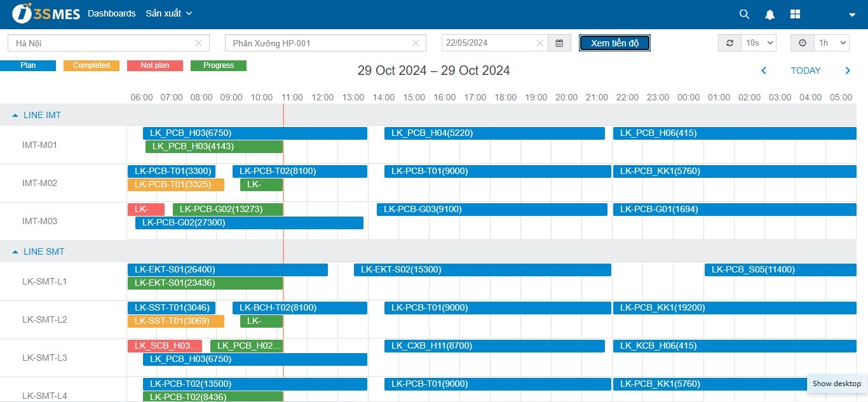The width and height of the screenshot is (868, 402).
Task: Open the Dashboards menu item
Action: pyautogui.click(x=112, y=13)
